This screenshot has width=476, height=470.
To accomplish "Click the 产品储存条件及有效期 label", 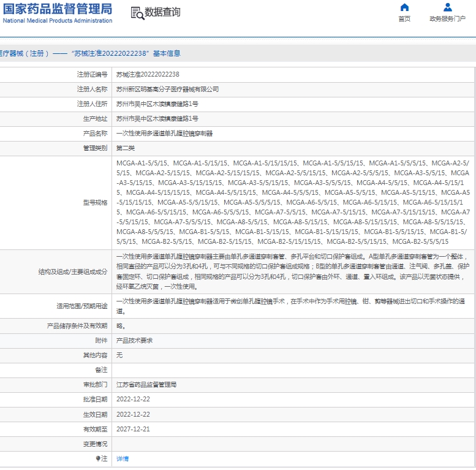I will (77, 326).
